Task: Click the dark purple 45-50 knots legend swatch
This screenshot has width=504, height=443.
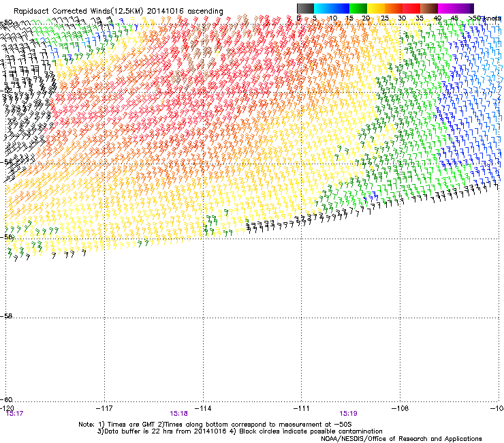Action: pos(464,8)
